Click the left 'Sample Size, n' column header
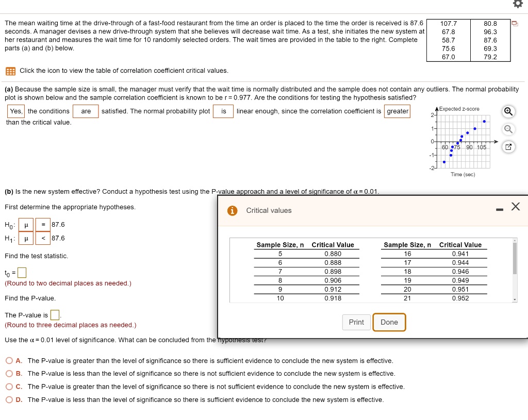 [280, 245]
